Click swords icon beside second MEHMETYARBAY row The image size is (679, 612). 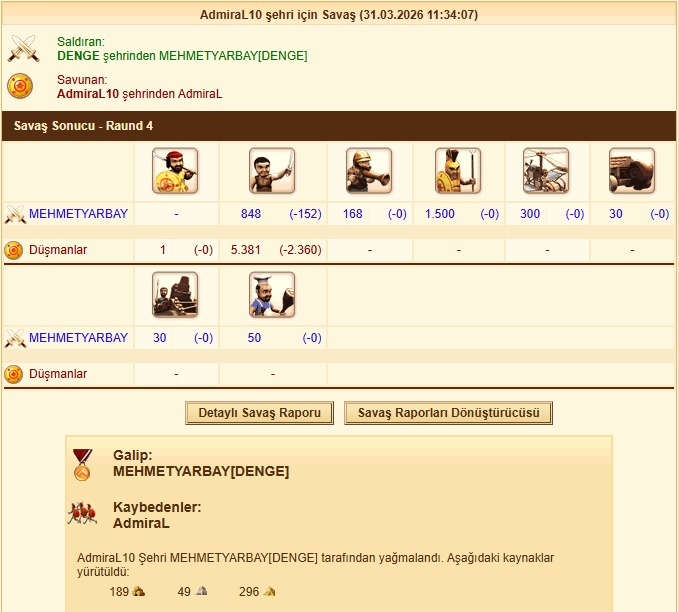click(15, 338)
